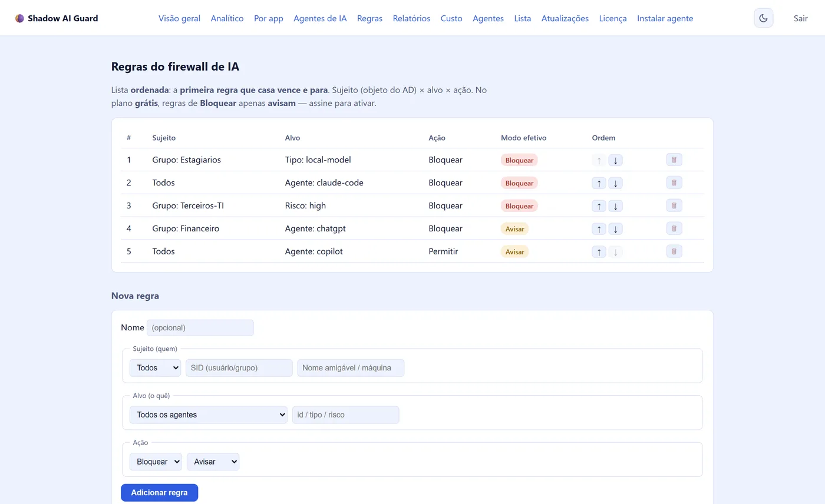Click the 'Sujeito' column header
The height and width of the screenshot is (504, 825).
(x=164, y=138)
